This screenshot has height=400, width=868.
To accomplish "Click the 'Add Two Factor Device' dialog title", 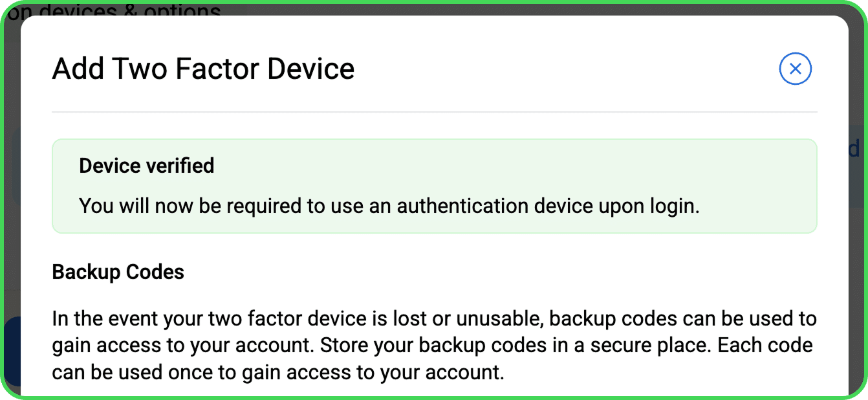I will coord(203,69).
